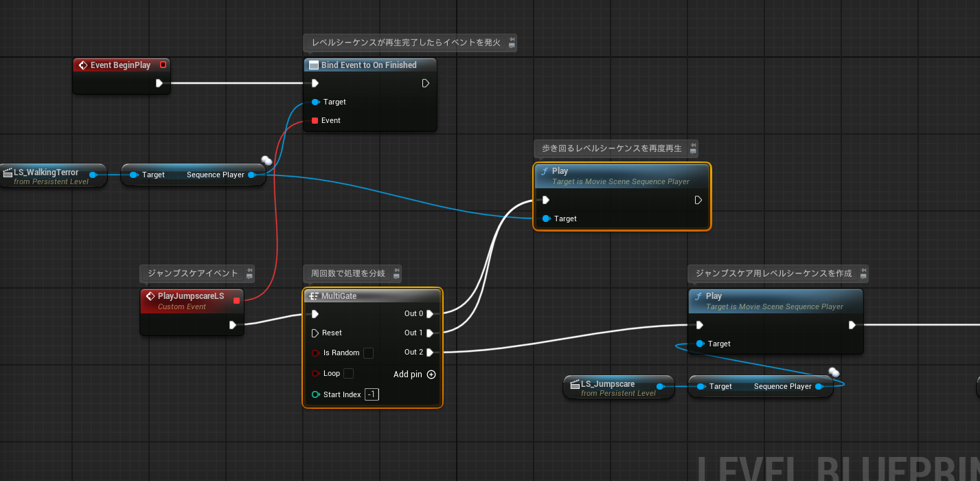Click Target pin of Play node under ジャンプスケア用 comment

coord(700,344)
